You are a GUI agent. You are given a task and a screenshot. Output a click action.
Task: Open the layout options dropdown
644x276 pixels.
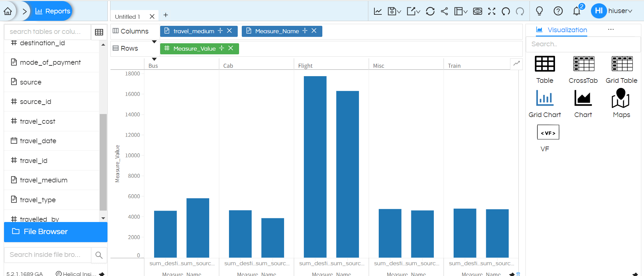point(461,11)
